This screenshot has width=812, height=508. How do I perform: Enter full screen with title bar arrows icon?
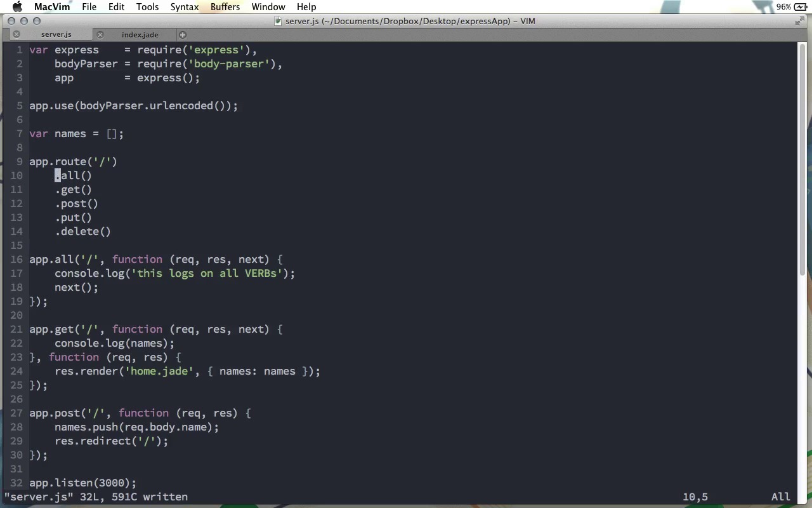800,21
